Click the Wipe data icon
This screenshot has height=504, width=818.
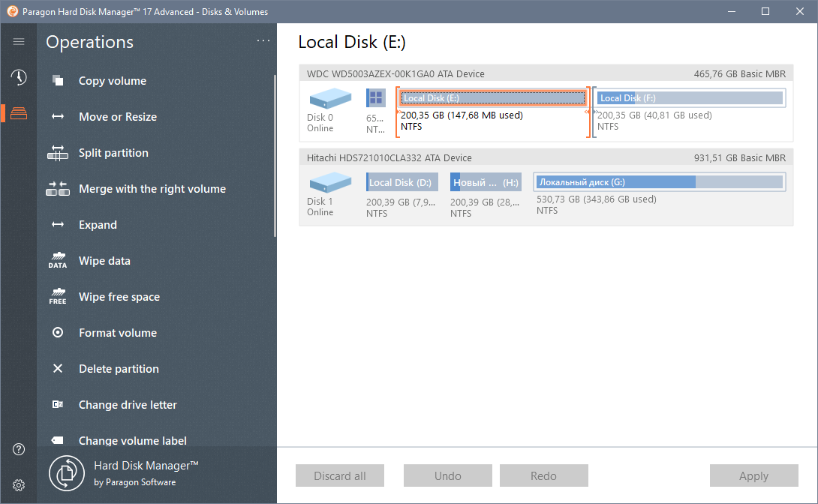58,260
